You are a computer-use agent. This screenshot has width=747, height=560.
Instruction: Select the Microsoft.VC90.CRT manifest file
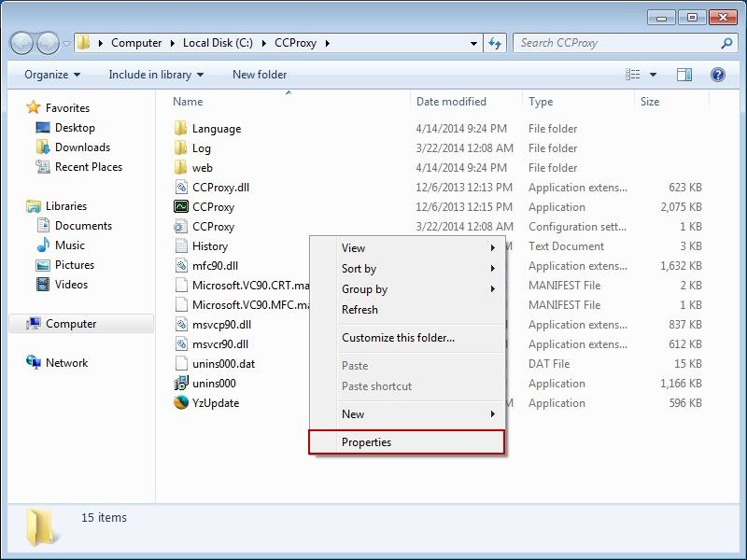point(250,286)
